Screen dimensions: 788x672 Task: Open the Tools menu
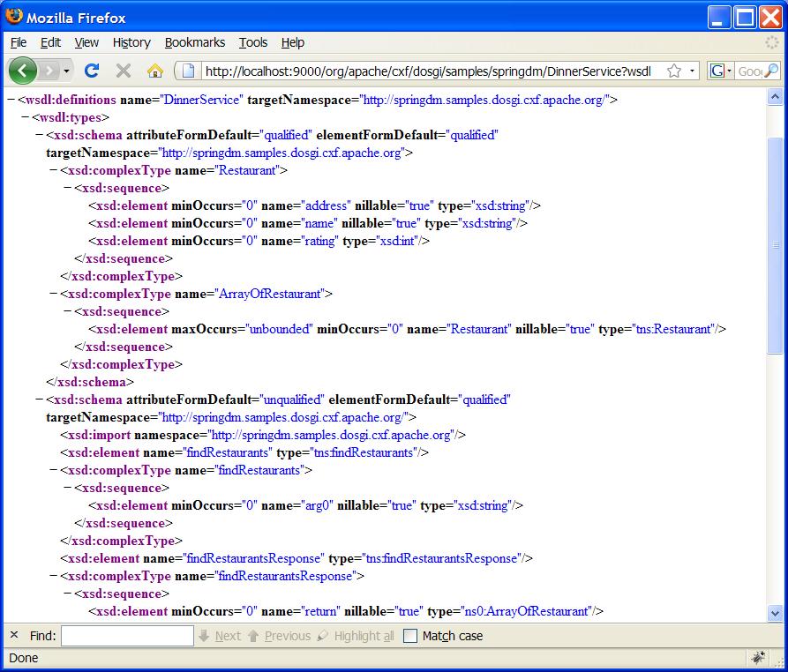click(253, 42)
